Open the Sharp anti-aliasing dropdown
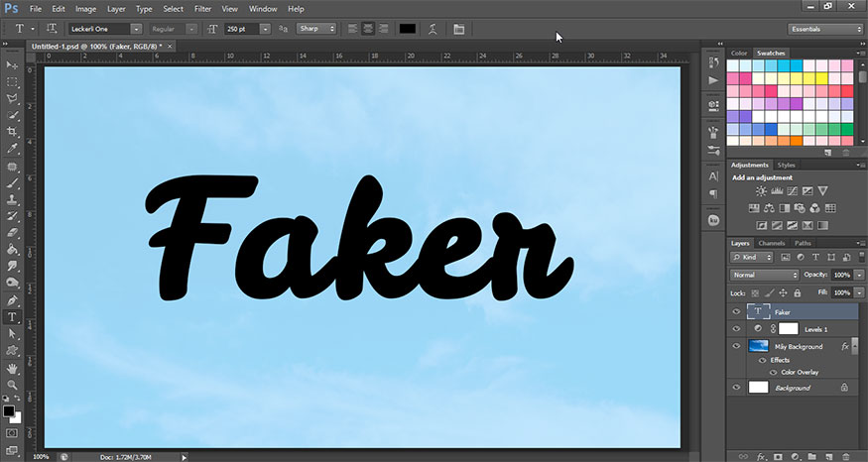The image size is (868, 462). 317,28
